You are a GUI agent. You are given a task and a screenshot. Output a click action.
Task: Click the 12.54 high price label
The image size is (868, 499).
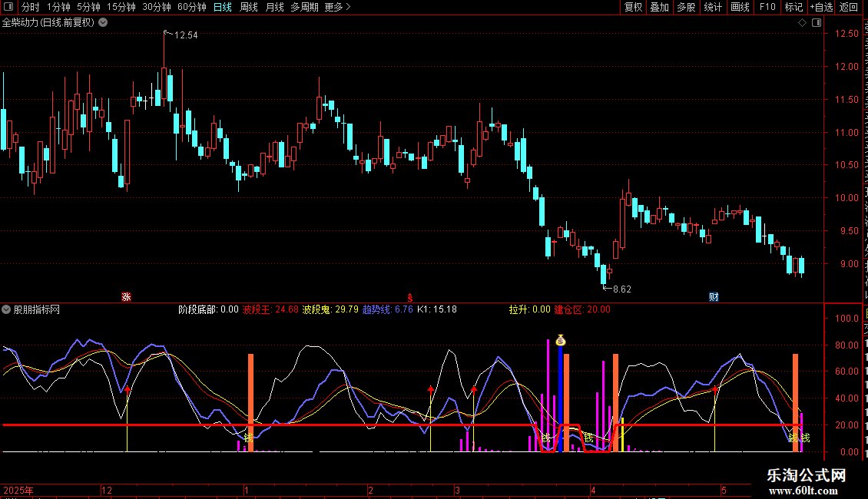pos(185,35)
